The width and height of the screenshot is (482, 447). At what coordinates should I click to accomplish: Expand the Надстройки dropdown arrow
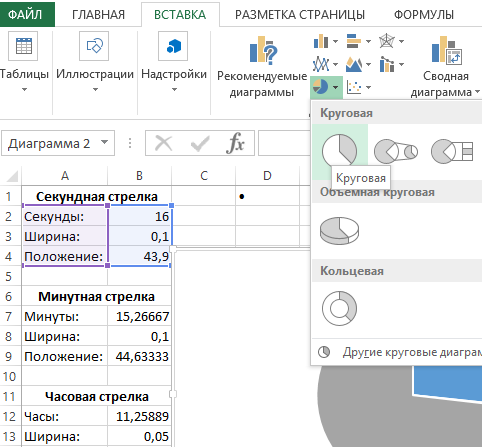174,89
